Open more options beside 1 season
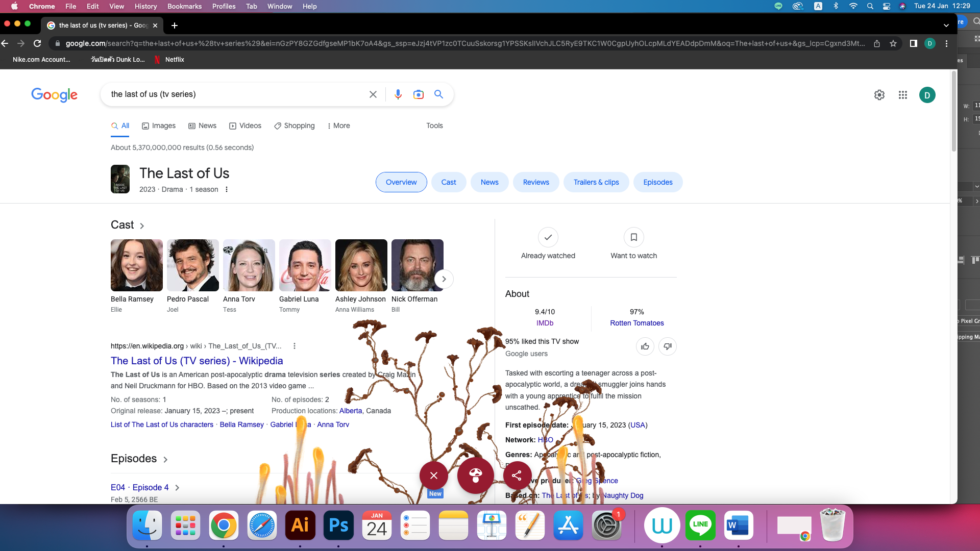Image resolution: width=980 pixels, height=551 pixels. 227,189
